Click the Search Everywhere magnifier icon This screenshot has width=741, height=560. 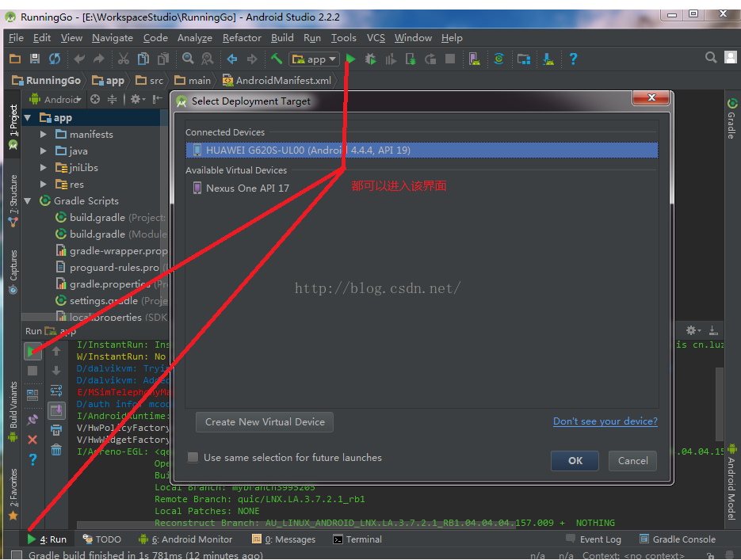(711, 58)
